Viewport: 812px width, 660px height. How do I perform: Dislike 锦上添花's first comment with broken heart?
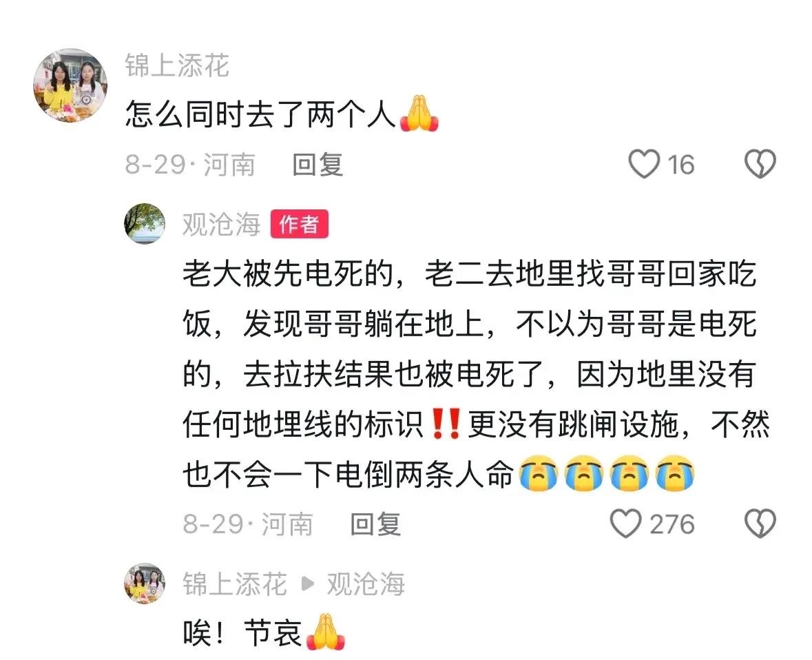click(x=760, y=164)
